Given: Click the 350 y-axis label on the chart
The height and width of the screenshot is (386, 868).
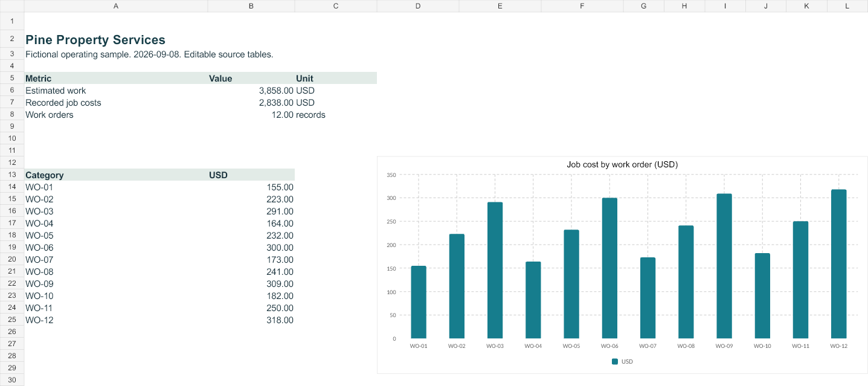Looking at the screenshot, I should [x=391, y=175].
